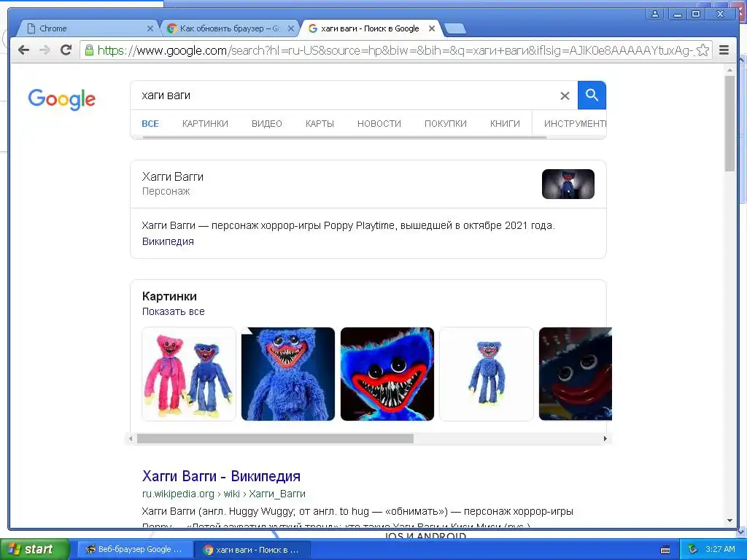The image size is (747, 560).
Task: Click the 3:27 AM taskbar clock
Action: pos(720,549)
